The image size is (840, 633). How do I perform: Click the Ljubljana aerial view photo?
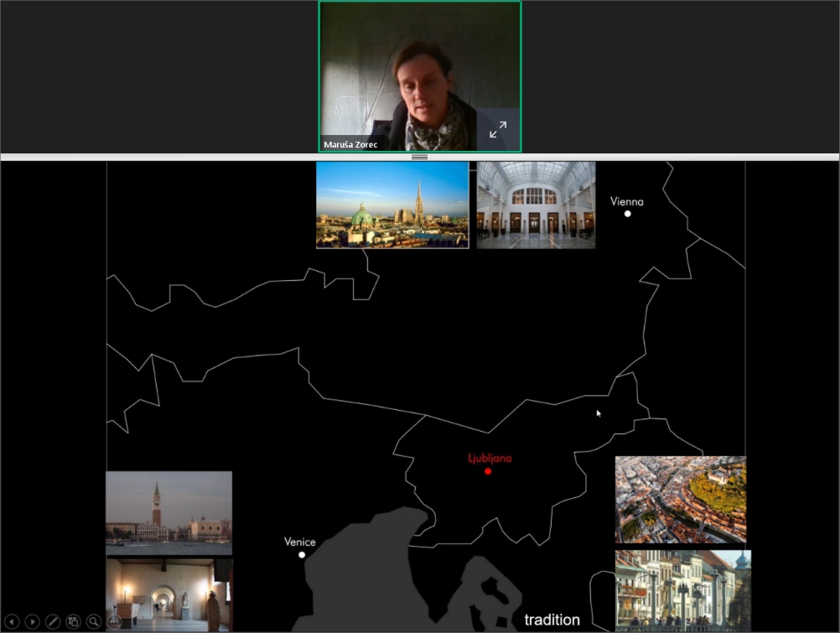(x=681, y=499)
